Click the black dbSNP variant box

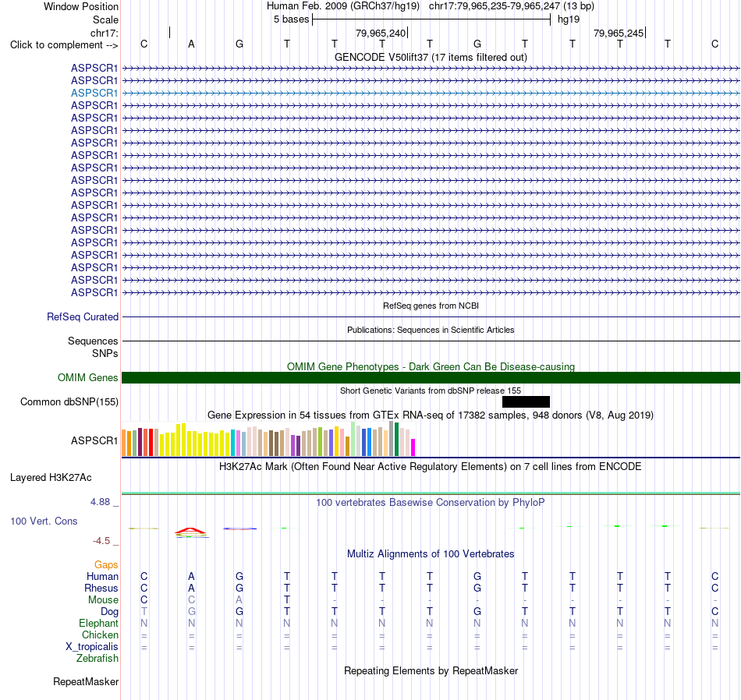526,402
